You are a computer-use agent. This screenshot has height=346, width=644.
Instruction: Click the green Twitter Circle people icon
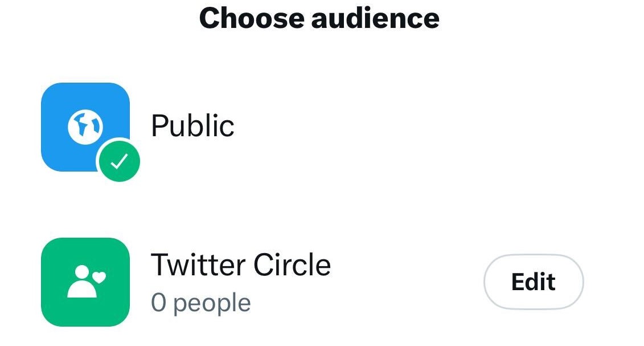[85, 282]
